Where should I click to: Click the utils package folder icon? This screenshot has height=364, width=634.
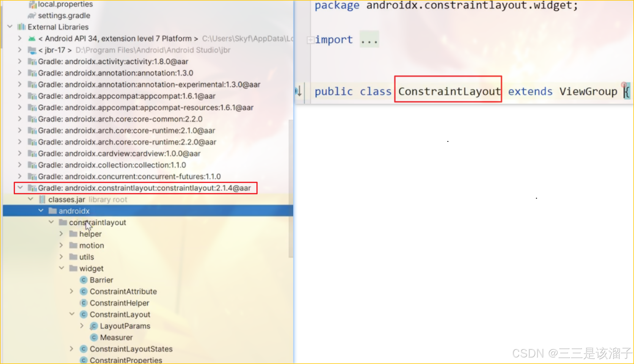(x=73, y=257)
